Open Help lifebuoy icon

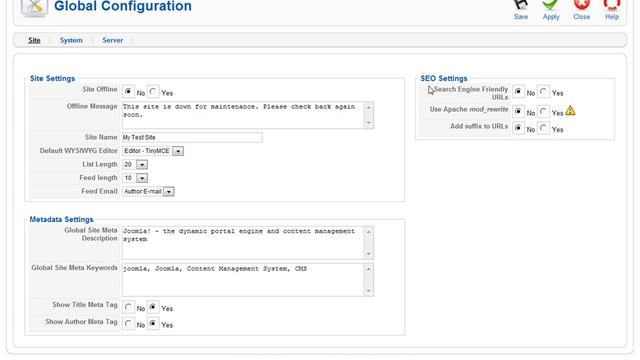[611, 4]
